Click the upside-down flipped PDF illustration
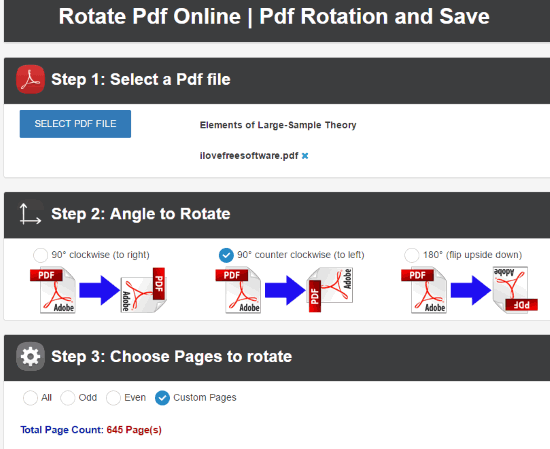This screenshot has width=550, height=449. coord(515,290)
